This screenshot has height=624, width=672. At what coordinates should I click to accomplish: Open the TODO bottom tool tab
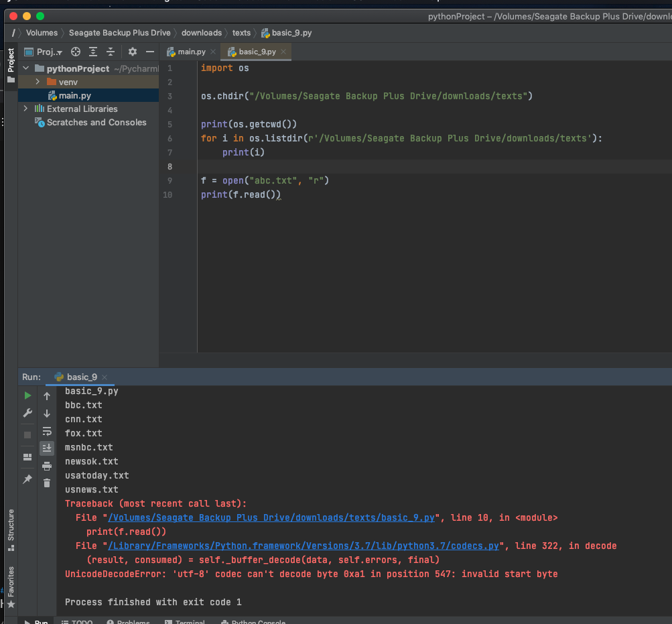pos(77,621)
